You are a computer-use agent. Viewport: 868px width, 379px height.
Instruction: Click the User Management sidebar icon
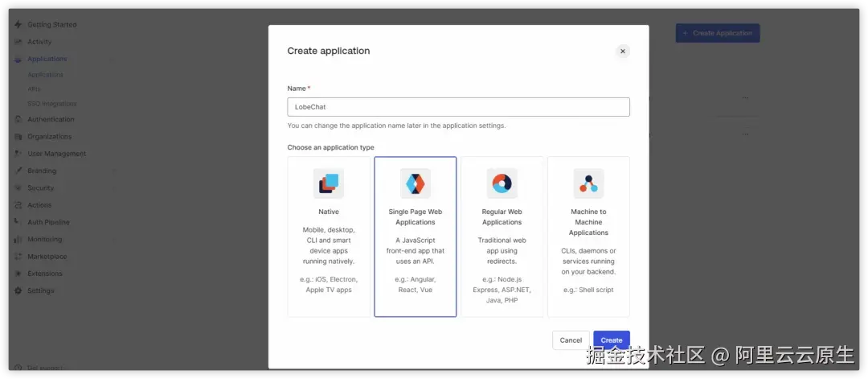[x=18, y=154]
